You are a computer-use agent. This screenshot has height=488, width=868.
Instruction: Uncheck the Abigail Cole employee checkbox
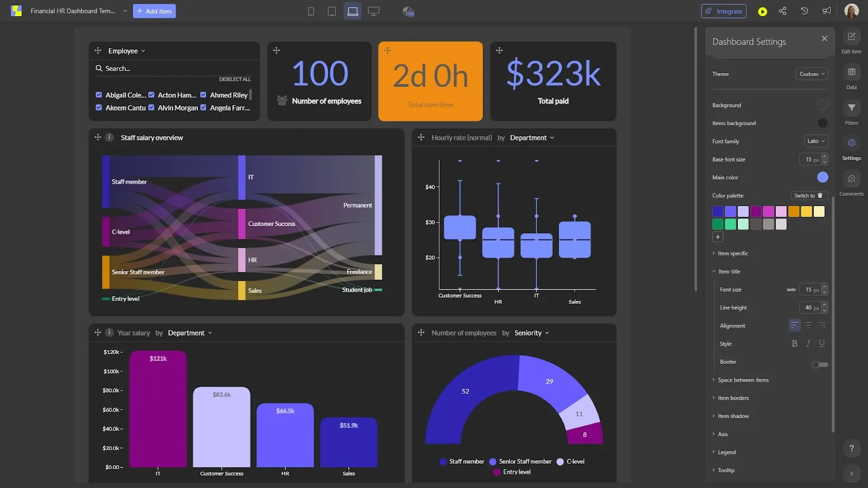99,95
